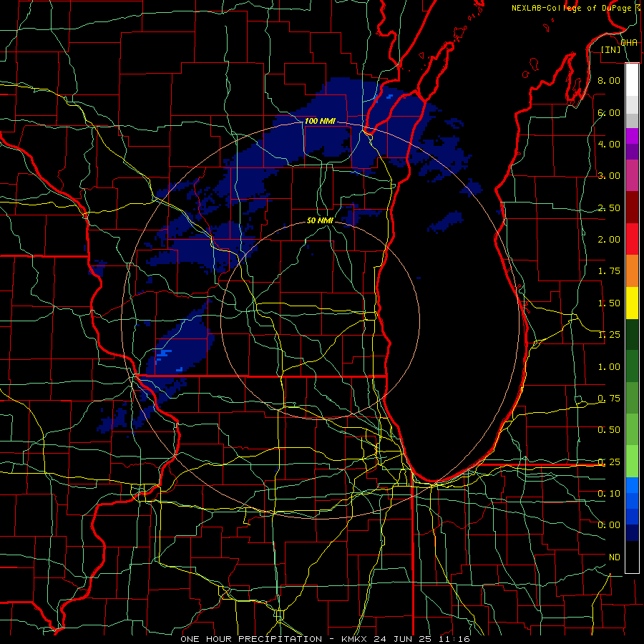Screen dimensions: 644x644
Task: Select the yellow 1.50 inch legend swatch
Action: click(632, 303)
